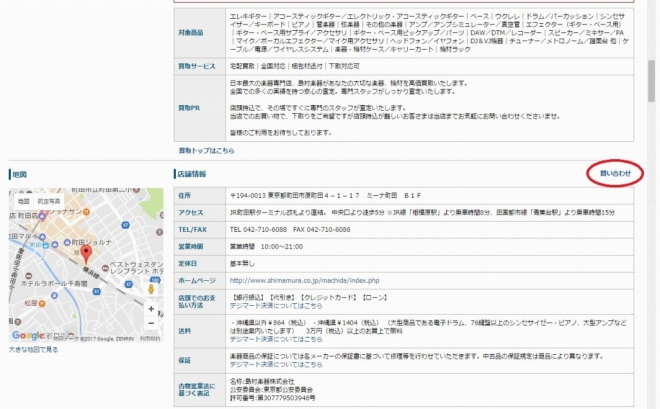Open デジマート決済 link in payment method row
The width and height of the screenshot is (660, 409).
pos(276,305)
